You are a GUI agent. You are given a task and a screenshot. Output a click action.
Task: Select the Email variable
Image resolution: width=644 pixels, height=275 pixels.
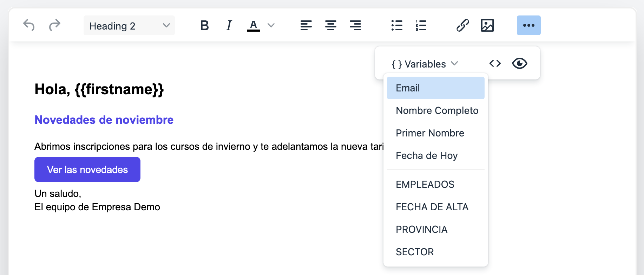click(x=436, y=88)
